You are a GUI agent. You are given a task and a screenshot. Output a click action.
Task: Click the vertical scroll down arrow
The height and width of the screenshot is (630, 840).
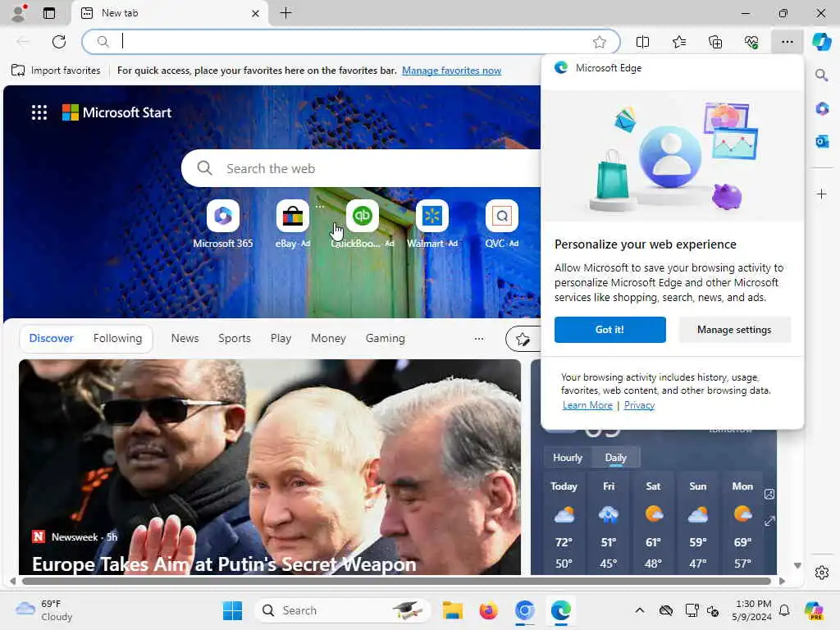pos(797,566)
